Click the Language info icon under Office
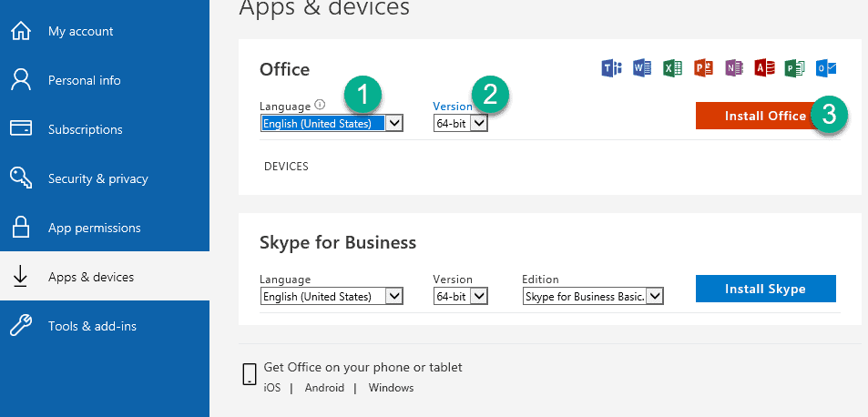 click(x=320, y=104)
